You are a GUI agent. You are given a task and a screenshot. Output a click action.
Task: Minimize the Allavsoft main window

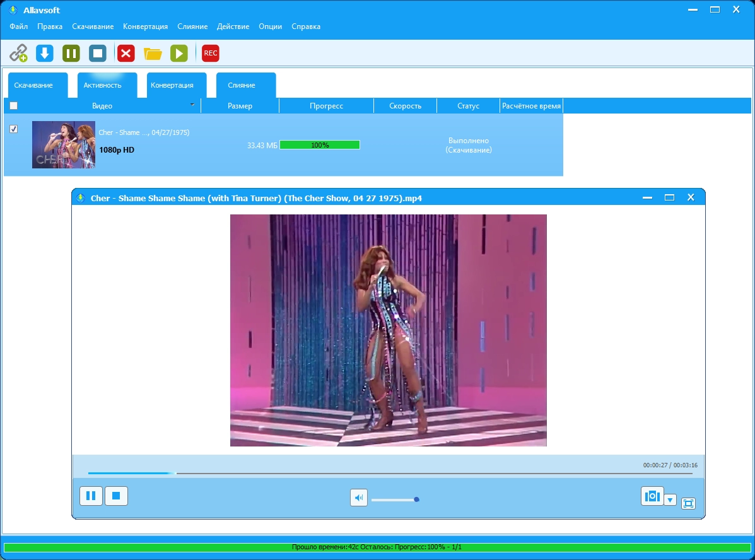[693, 9]
